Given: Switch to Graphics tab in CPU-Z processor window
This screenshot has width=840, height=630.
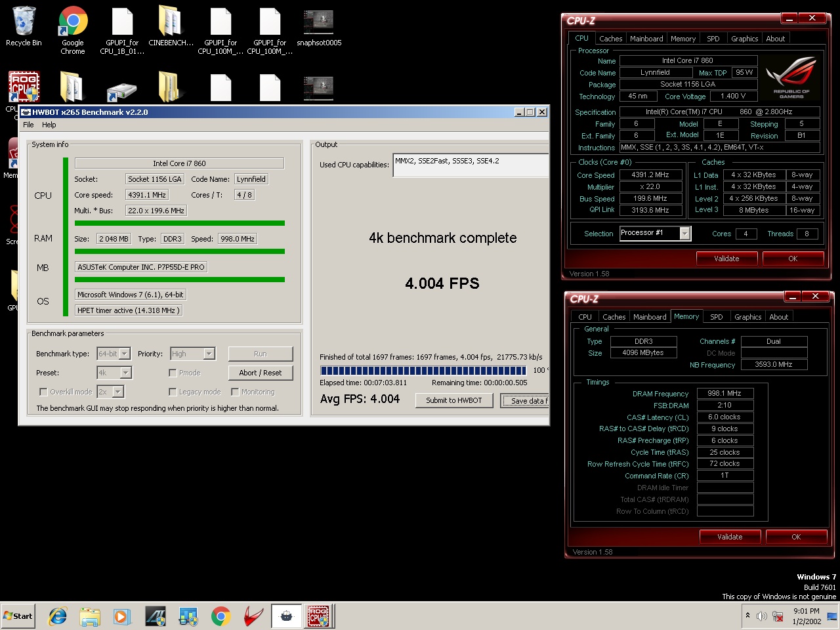Looking at the screenshot, I should (744, 39).
